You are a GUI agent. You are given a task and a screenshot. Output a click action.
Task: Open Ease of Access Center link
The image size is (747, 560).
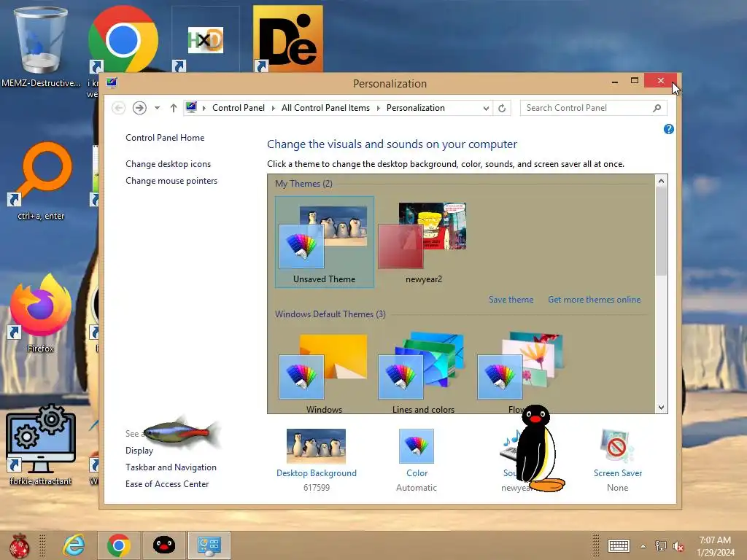(x=167, y=484)
